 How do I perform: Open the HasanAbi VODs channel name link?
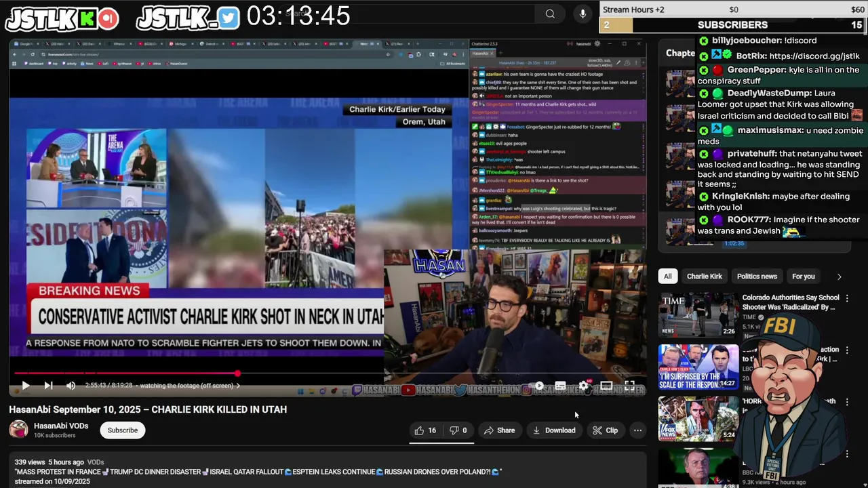61,426
